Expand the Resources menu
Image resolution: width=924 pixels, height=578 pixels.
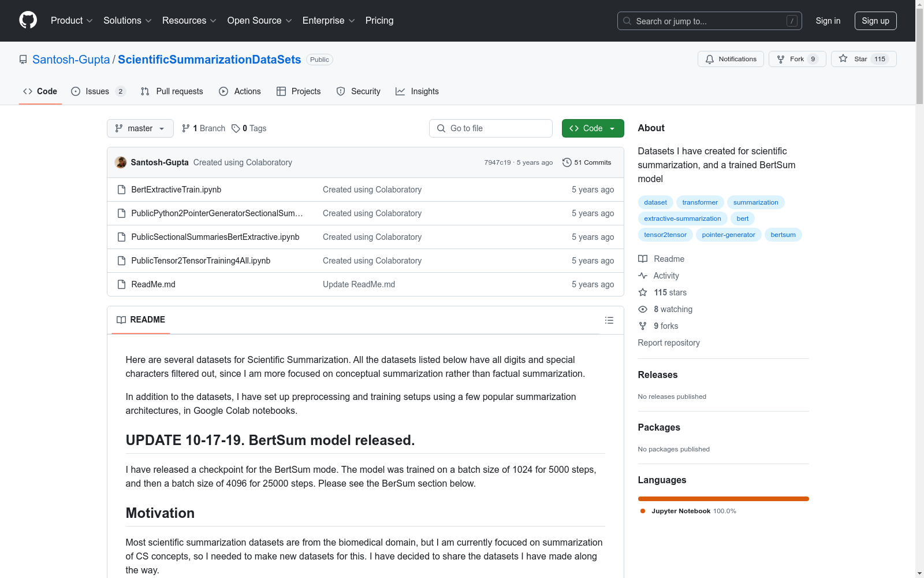tap(189, 20)
